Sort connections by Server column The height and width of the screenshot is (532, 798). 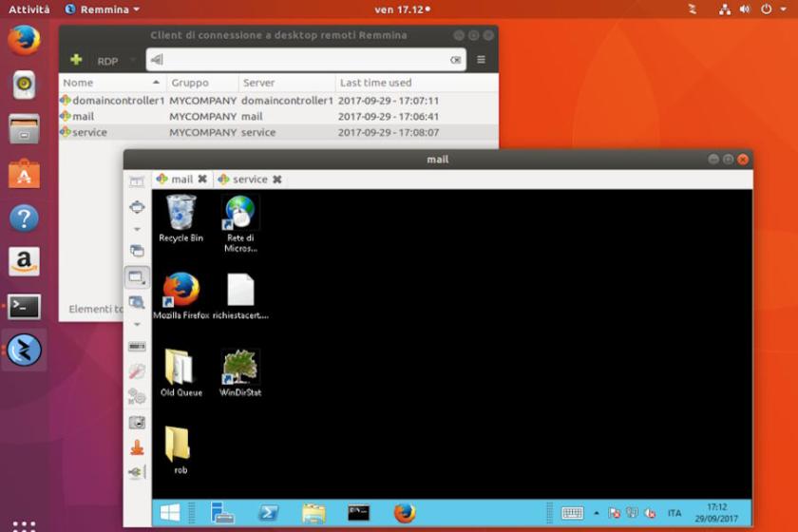[287, 83]
